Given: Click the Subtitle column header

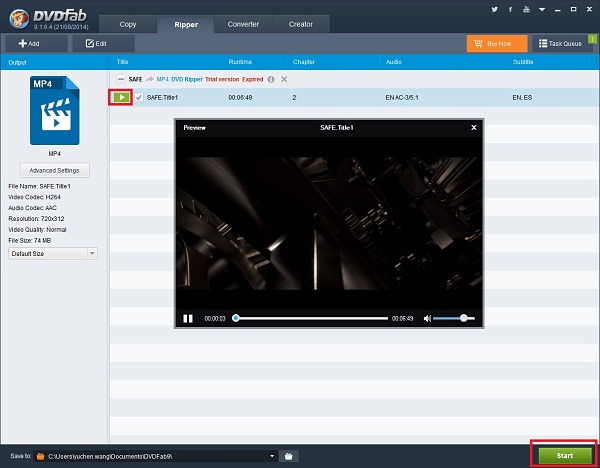Looking at the screenshot, I should click(x=523, y=62).
